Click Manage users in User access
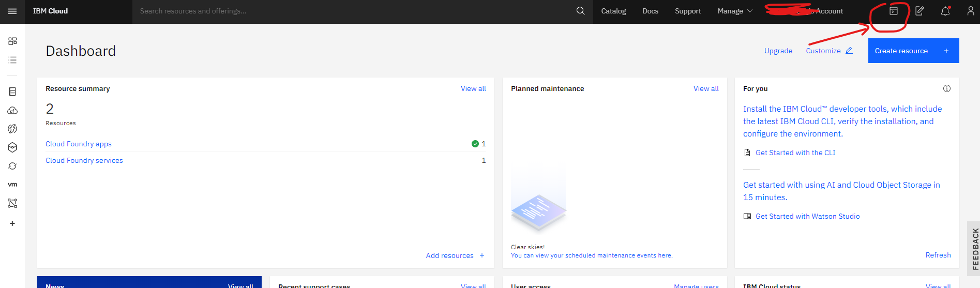This screenshot has width=980, height=288. (x=696, y=285)
